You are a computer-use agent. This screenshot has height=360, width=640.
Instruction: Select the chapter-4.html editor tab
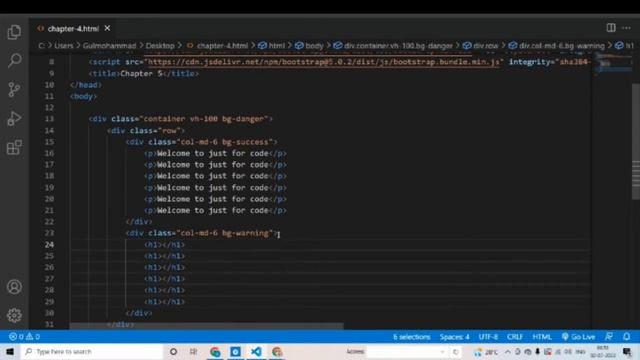[x=73, y=29]
